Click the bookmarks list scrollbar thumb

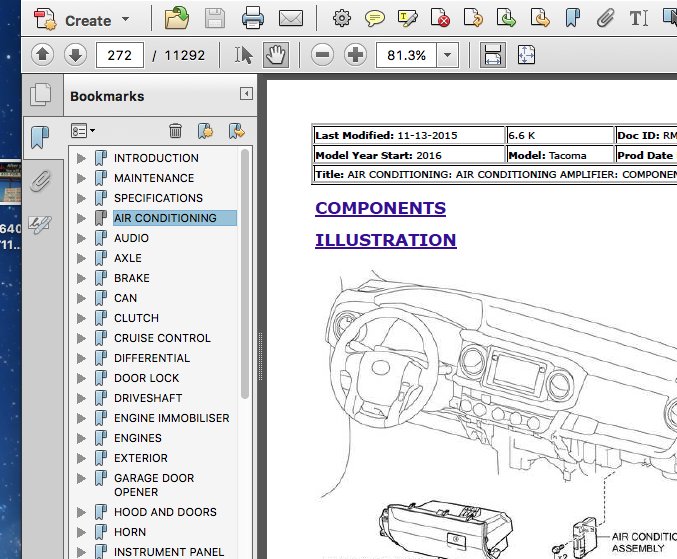(245, 274)
